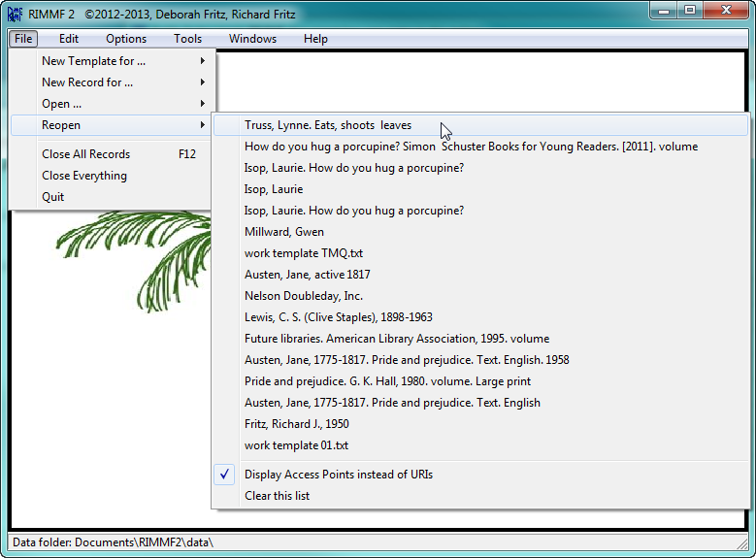The image size is (756, 558).
Task: Reopen Fritz, Richard J., 1950 record
Action: pyautogui.click(x=480, y=424)
